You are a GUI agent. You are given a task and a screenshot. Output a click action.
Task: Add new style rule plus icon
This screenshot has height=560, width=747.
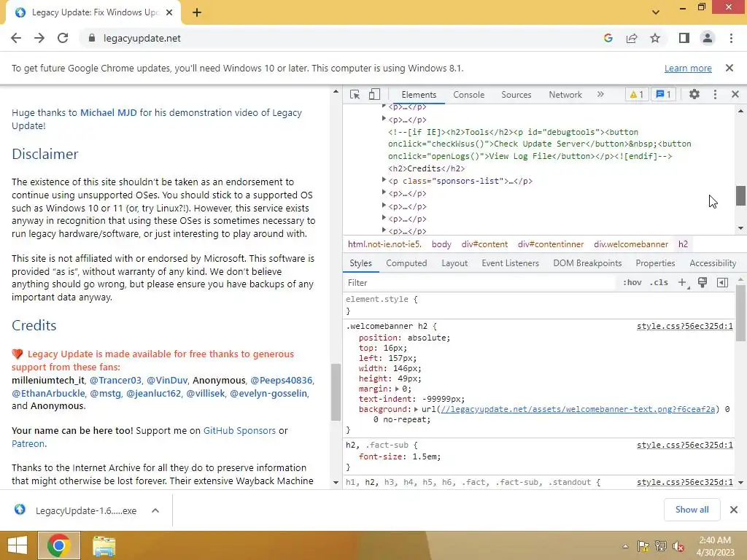[x=682, y=282]
